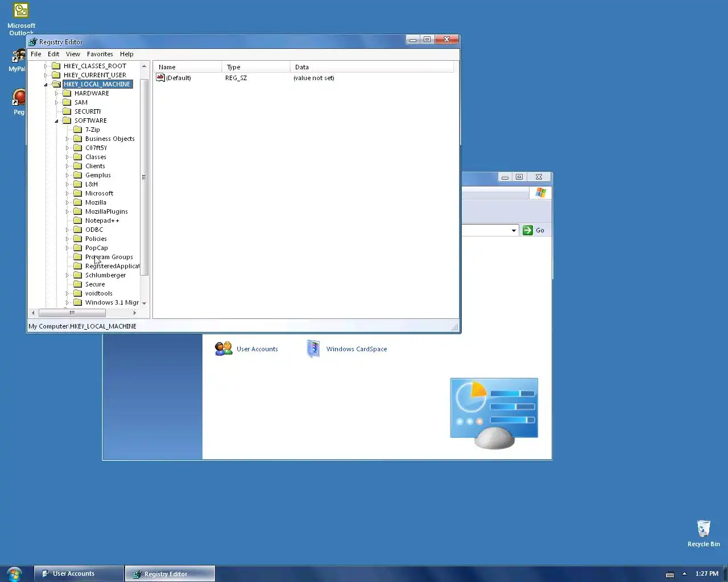
Task: Select the Clients folder icon
Action: pyautogui.click(x=78, y=166)
